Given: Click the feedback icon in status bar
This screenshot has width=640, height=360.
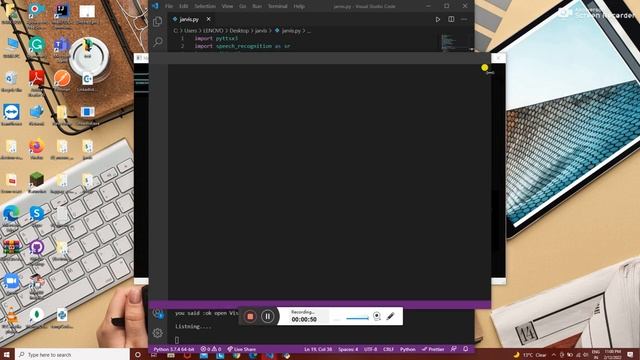Looking at the screenshot, I should coord(453,349).
